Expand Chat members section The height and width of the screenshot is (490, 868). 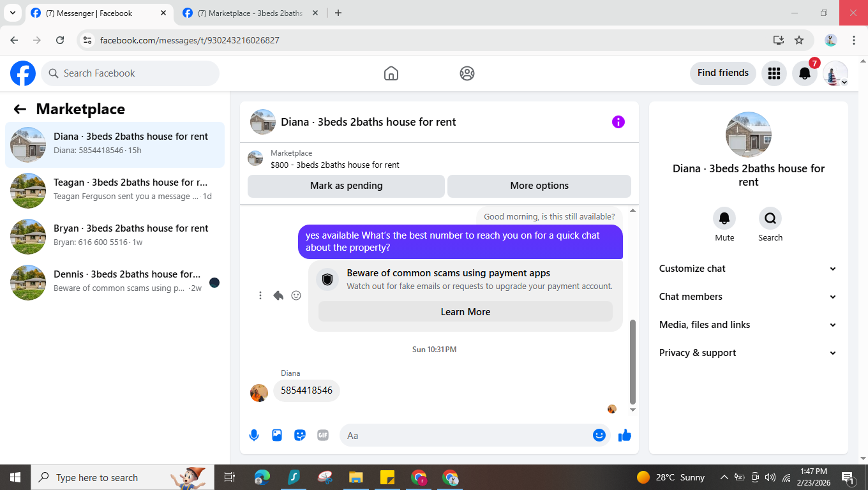748,297
